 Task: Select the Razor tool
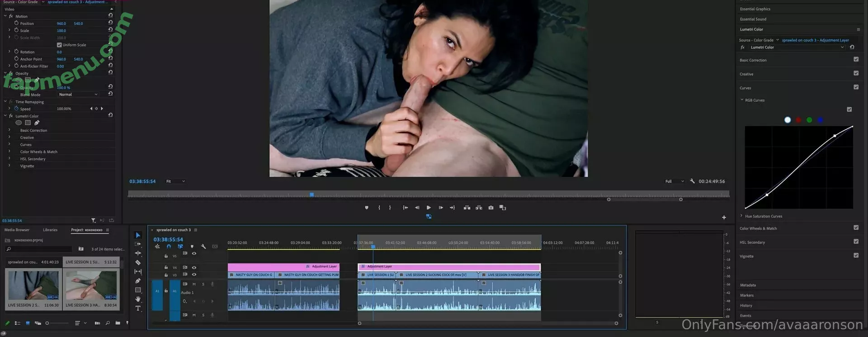click(138, 262)
